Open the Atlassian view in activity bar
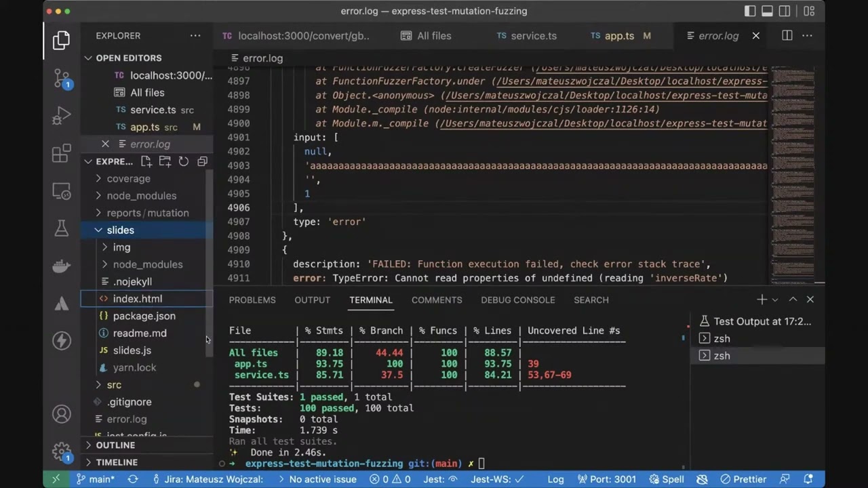This screenshot has width=868, height=488. point(62,303)
